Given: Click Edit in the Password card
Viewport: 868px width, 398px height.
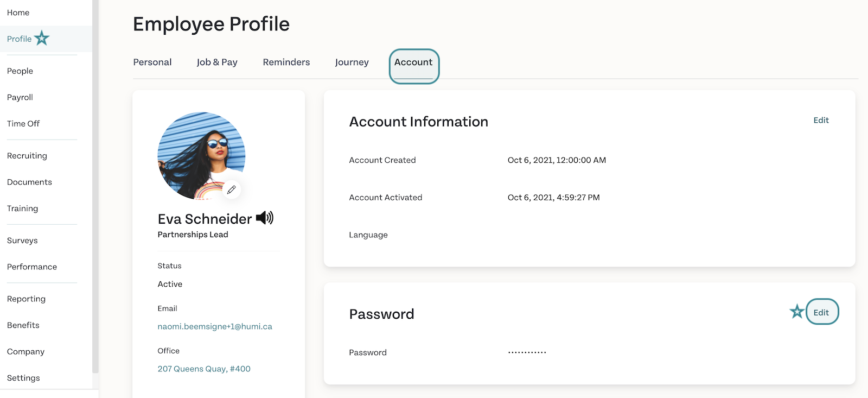Looking at the screenshot, I should coord(821,312).
